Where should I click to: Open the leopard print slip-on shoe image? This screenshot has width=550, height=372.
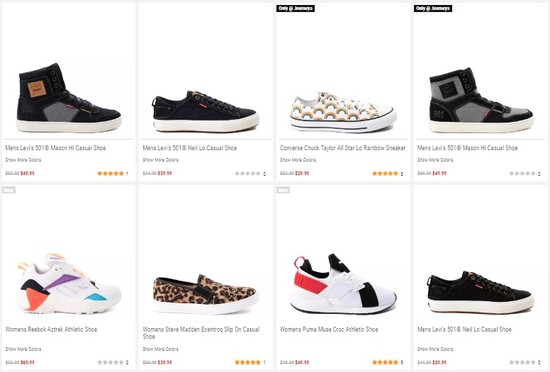(206, 295)
